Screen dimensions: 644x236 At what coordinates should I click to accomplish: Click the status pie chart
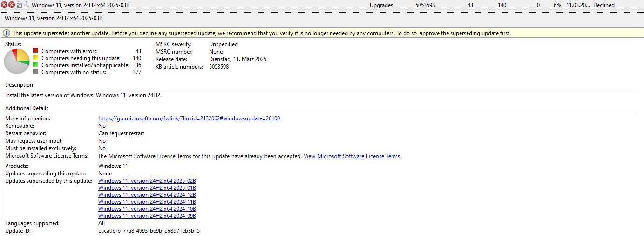(17, 61)
